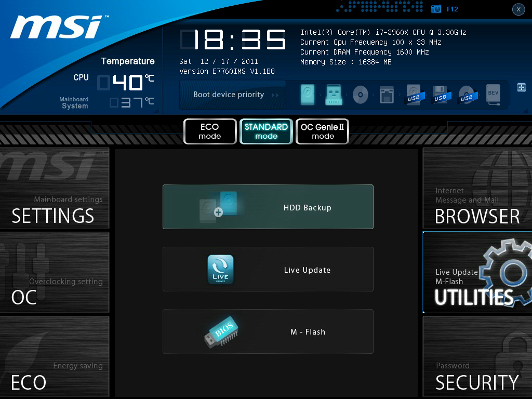This screenshot has height=399, width=532.
Task: Open M-Flash BIOS utility
Action: tap(268, 331)
